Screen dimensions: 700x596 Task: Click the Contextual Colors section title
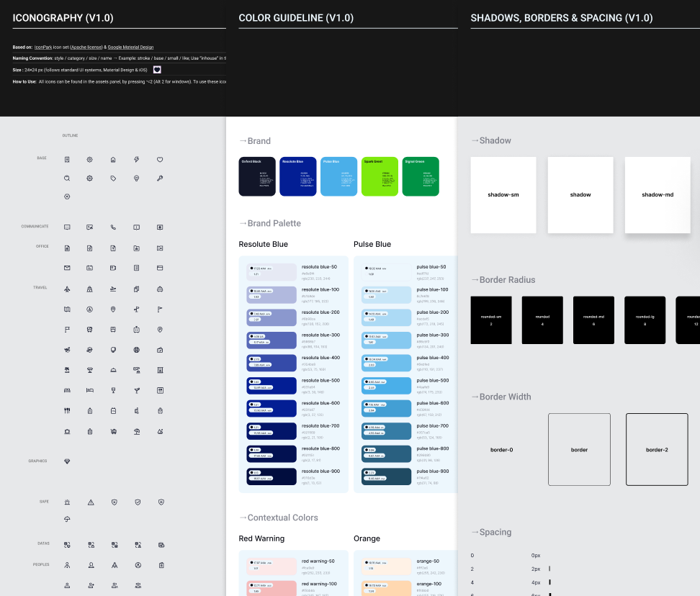coord(282,518)
